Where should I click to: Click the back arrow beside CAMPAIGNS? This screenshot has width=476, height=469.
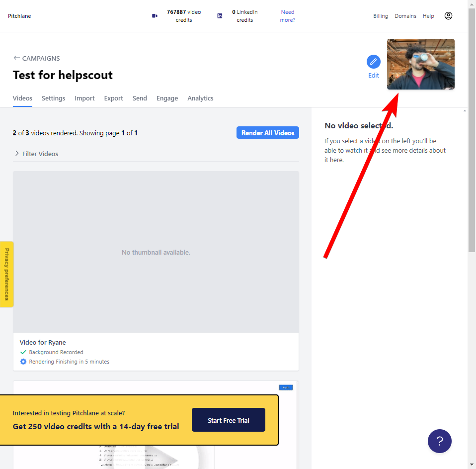pyautogui.click(x=17, y=58)
